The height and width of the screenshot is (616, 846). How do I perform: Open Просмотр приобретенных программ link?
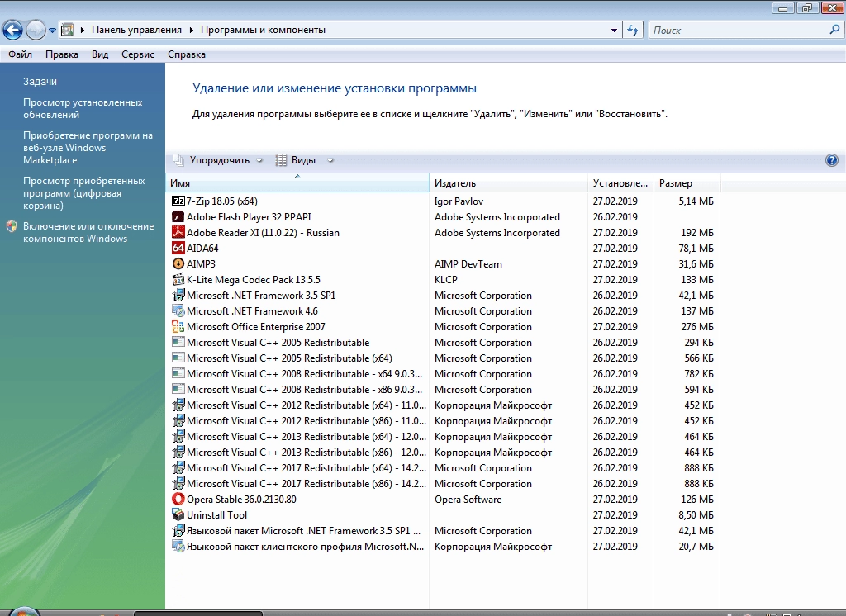coord(83,193)
